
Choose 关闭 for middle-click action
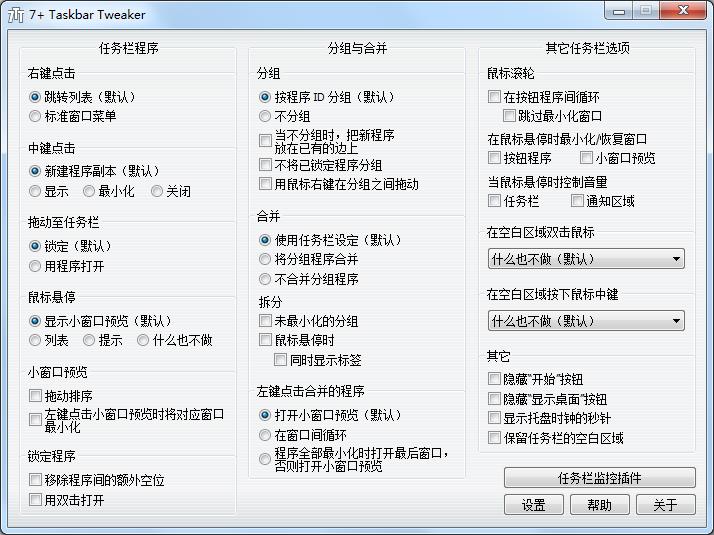pos(157,191)
